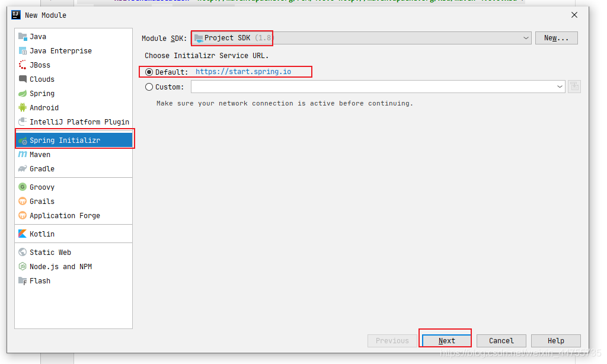Image resolution: width=607 pixels, height=364 pixels.
Task: Click the Next button
Action: click(x=447, y=341)
